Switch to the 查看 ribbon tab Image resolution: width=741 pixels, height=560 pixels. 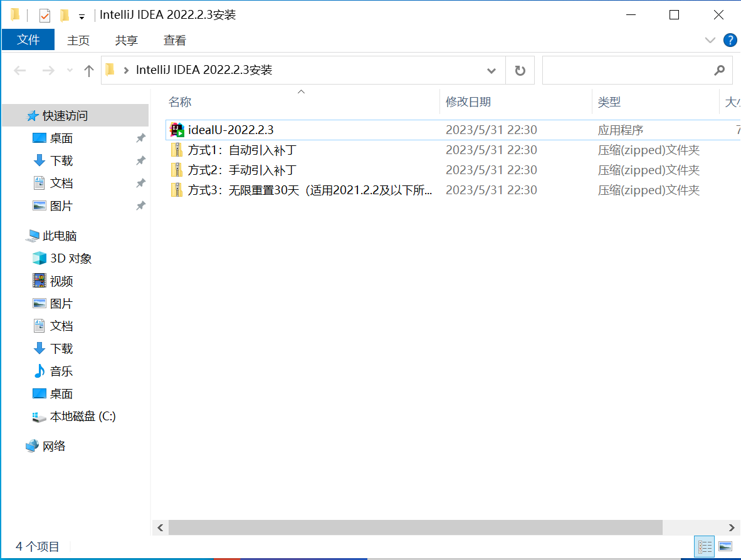(174, 40)
